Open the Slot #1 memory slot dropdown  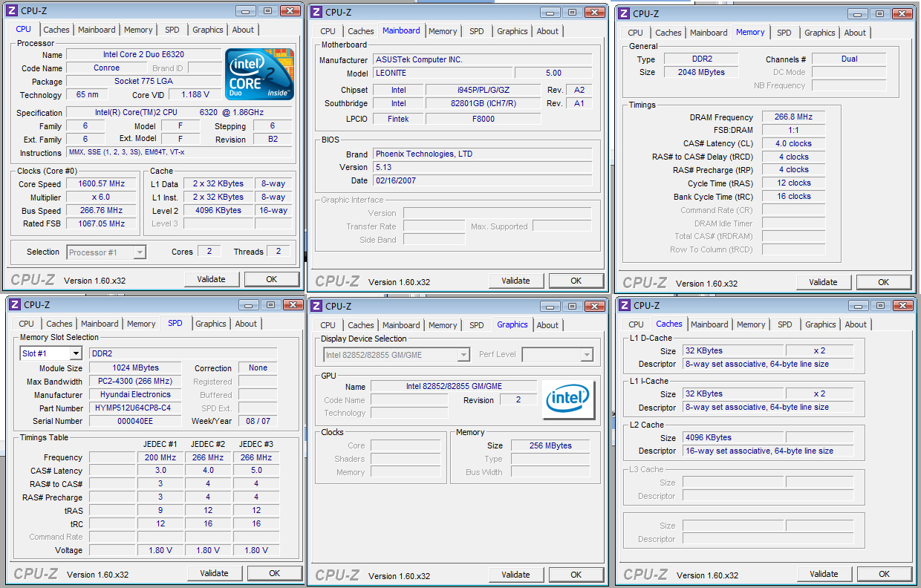51,353
